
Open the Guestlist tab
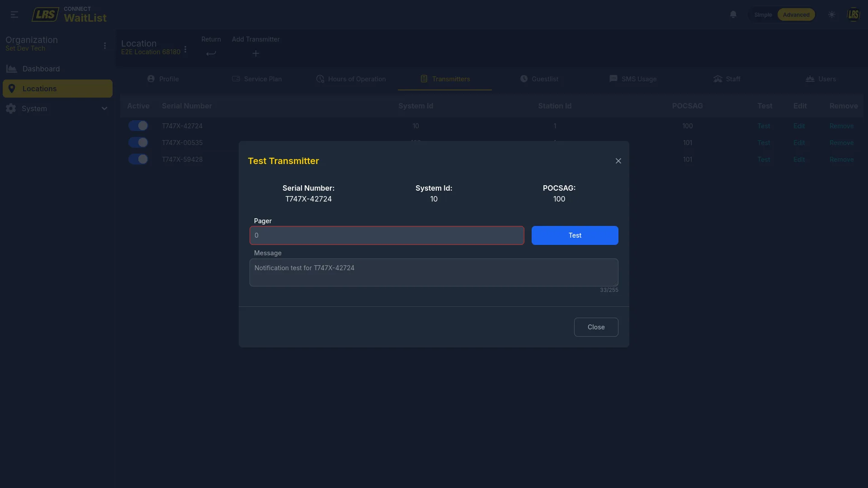539,79
